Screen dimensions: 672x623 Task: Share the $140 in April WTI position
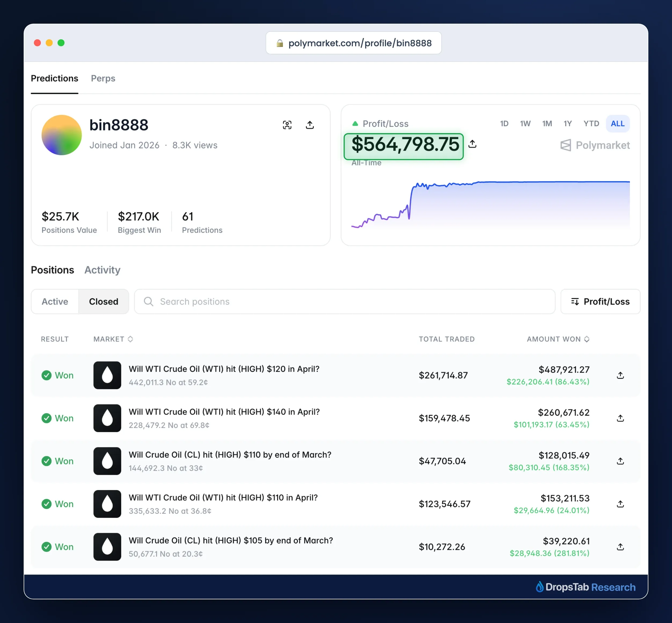tap(620, 418)
